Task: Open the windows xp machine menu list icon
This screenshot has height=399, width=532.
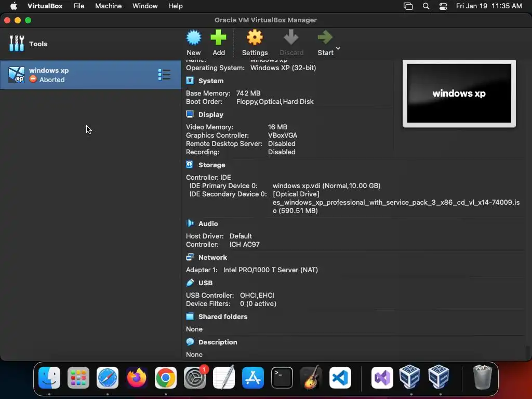Action: click(164, 75)
